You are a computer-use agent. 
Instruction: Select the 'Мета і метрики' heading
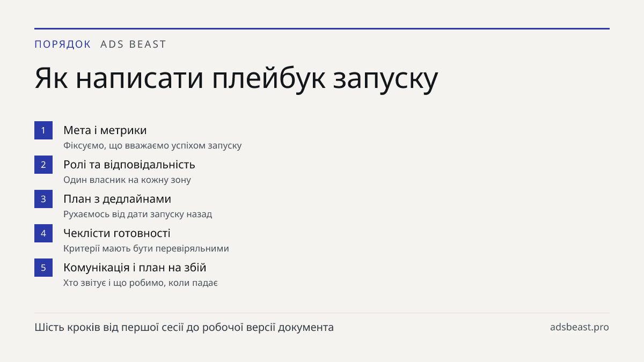[x=105, y=130]
